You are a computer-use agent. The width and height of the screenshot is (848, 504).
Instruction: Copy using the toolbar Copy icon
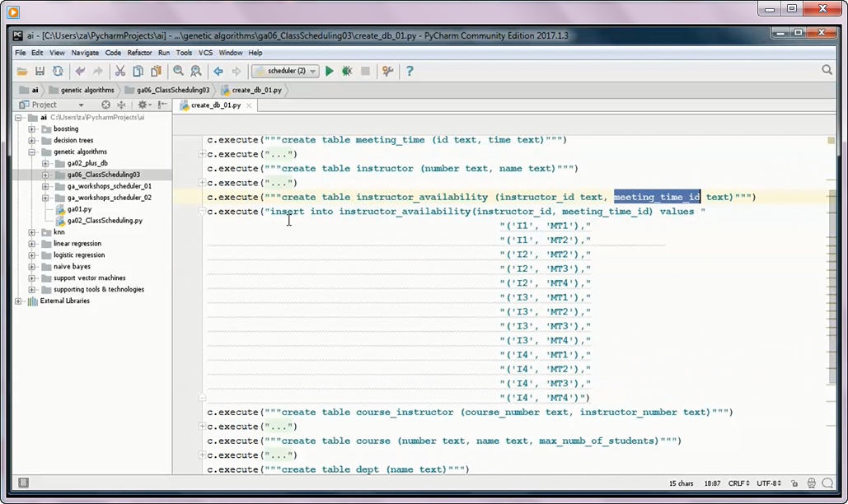coord(138,71)
